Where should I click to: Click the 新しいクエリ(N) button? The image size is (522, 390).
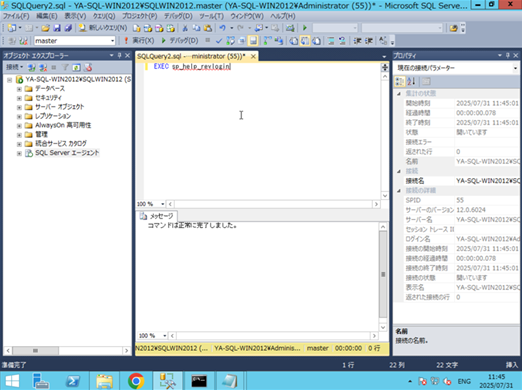[x=103, y=28]
